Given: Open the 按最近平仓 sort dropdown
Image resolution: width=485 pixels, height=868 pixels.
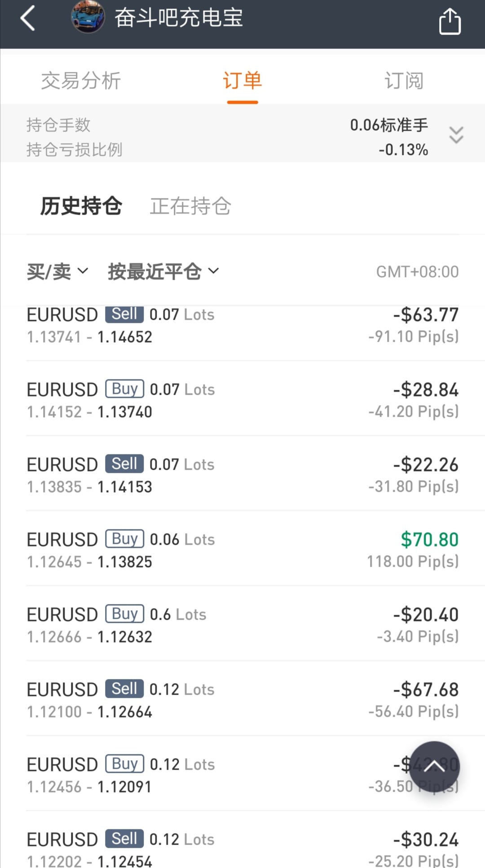Looking at the screenshot, I should (x=163, y=271).
